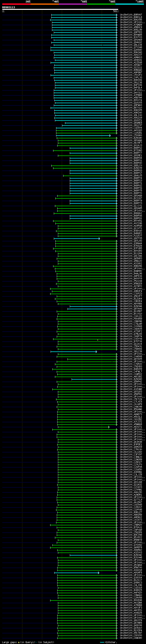Click the hit label UniRef100_A6XGT1

tap(131, 427)
